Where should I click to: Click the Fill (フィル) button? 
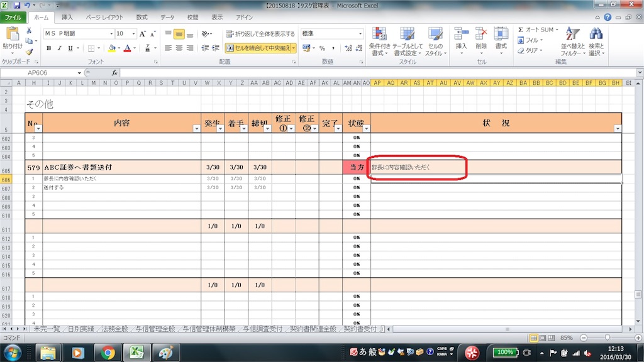tap(531, 40)
